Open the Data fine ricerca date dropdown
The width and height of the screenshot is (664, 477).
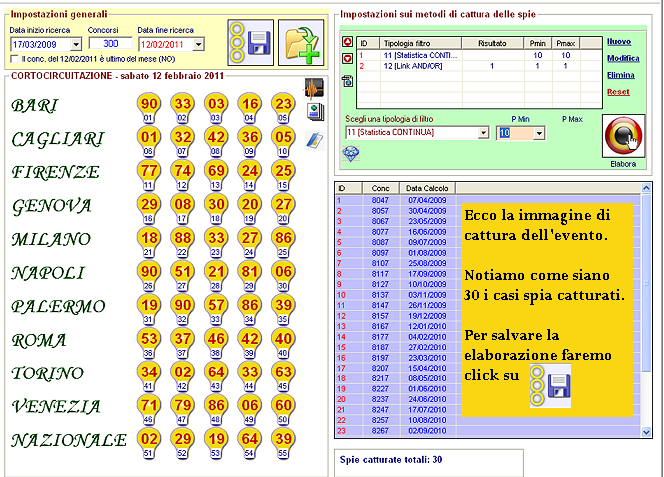198,44
